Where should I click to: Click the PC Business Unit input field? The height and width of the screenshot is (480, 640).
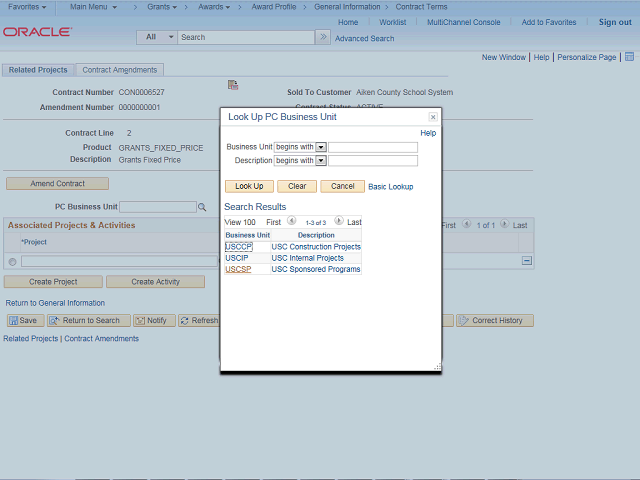(158, 207)
